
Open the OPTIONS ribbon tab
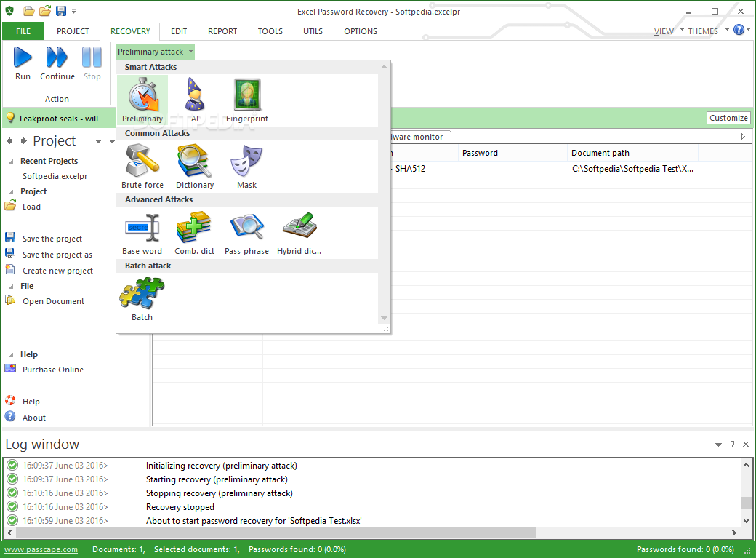[361, 31]
